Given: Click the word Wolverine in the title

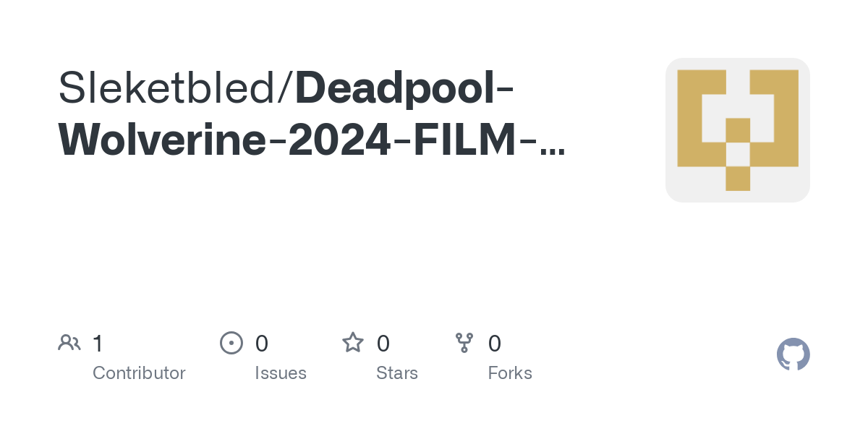Looking at the screenshot, I should click(x=162, y=140).
